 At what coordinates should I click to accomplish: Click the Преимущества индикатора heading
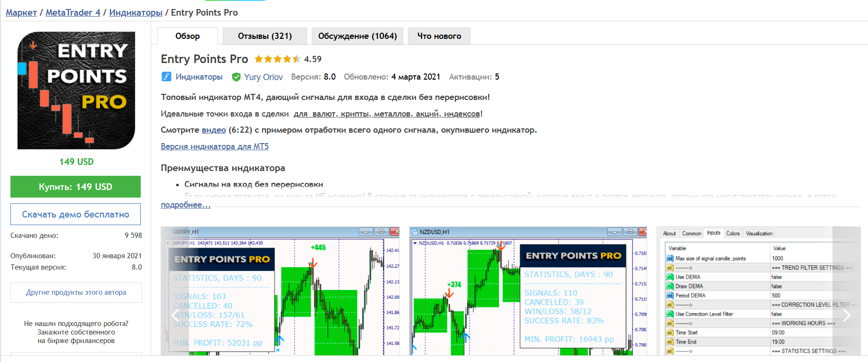tap(223, 168)
